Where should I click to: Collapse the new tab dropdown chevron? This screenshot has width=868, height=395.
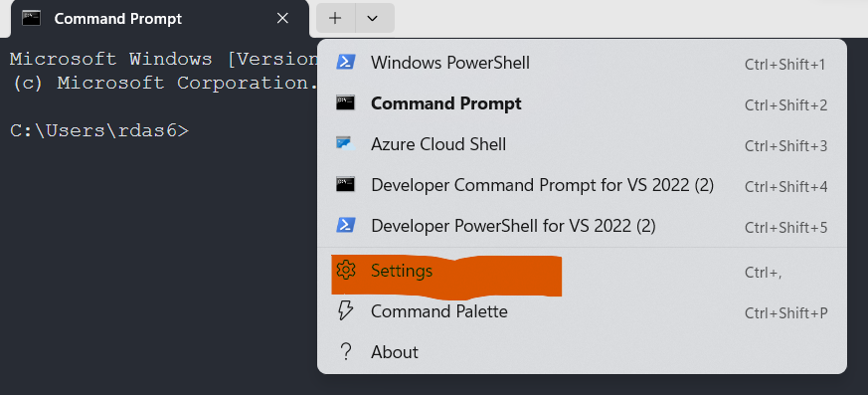pyautogui.click(x=373, y=18)
